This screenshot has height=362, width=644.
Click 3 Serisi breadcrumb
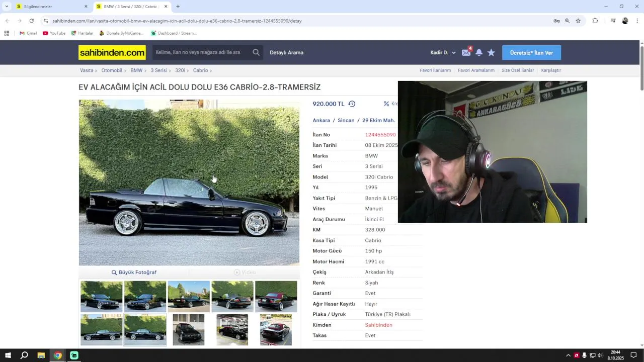[x=158, y=70]
